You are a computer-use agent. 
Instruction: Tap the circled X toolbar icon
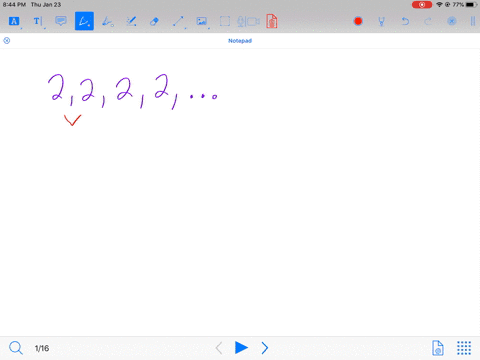tap(452, 21)
